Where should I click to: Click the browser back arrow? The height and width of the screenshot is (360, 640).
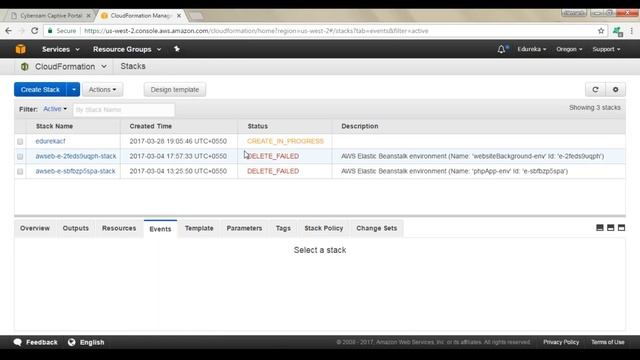click(x=9, y=31)
